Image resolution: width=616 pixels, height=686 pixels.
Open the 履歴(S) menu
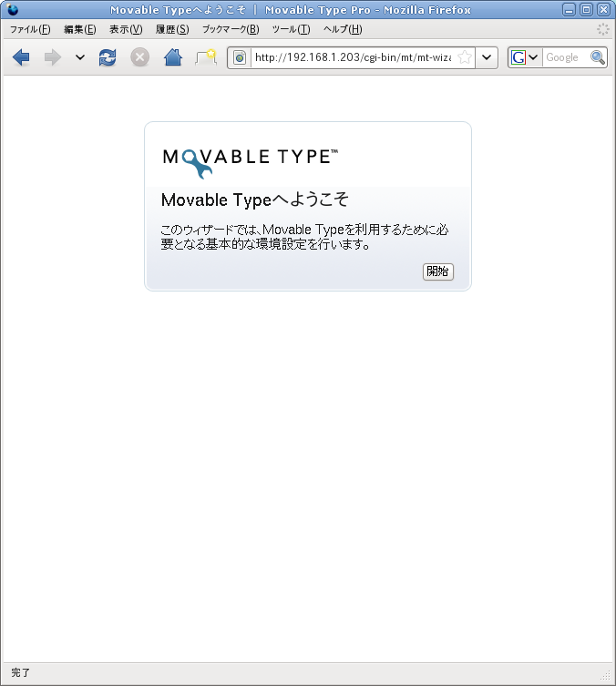point(172,29)
